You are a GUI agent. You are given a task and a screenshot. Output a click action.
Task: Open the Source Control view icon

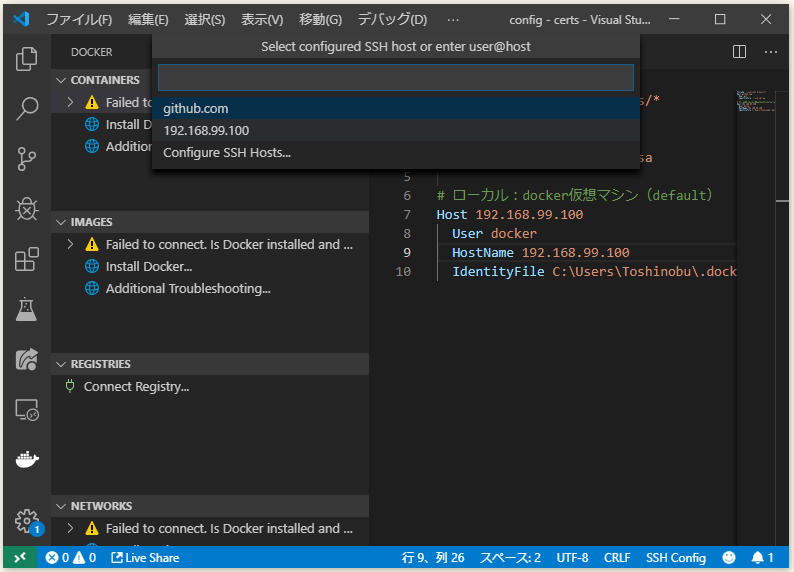click(x=26, y=159)
